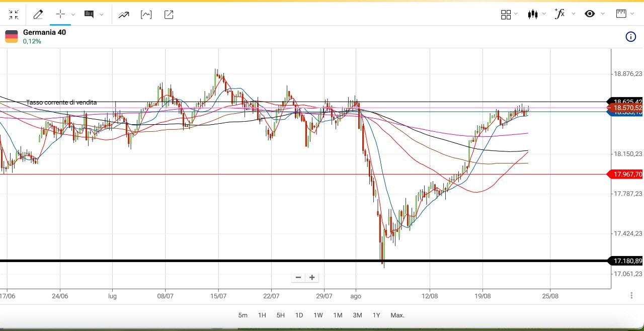Image resolution: width=644 pixels, height=331 pixels.
Task: Toggle visibility with the eye icon
Action: pyautogui.click(x=590, y=14)
